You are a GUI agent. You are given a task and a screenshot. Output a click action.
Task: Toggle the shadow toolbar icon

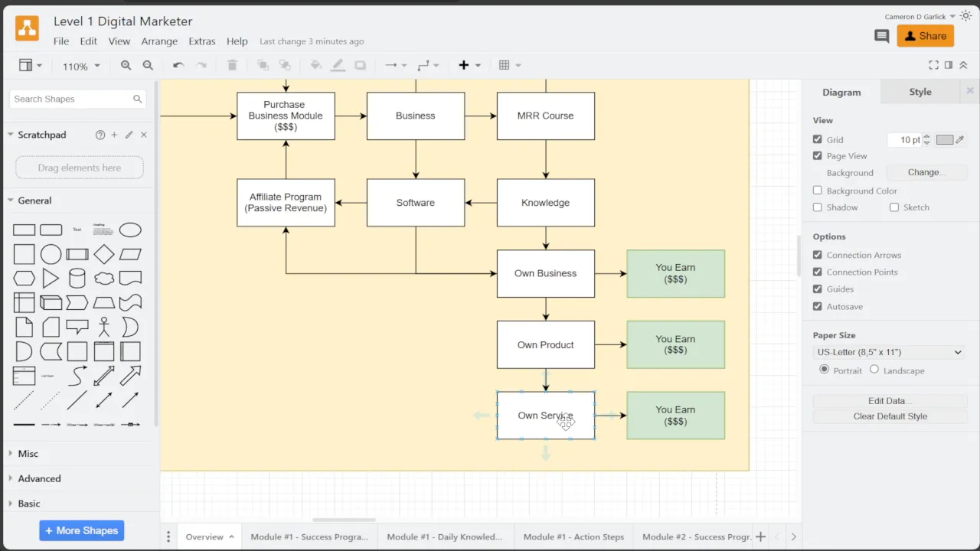360,66
